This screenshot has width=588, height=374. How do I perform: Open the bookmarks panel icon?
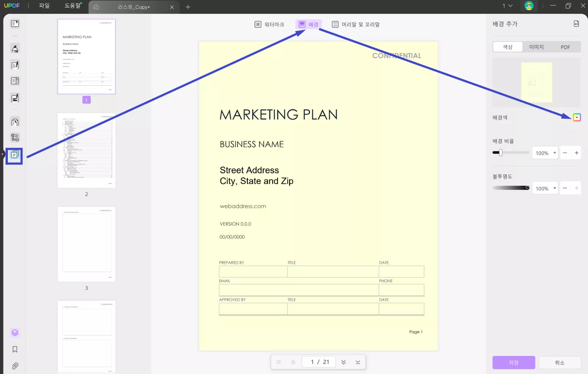(15, 349)
